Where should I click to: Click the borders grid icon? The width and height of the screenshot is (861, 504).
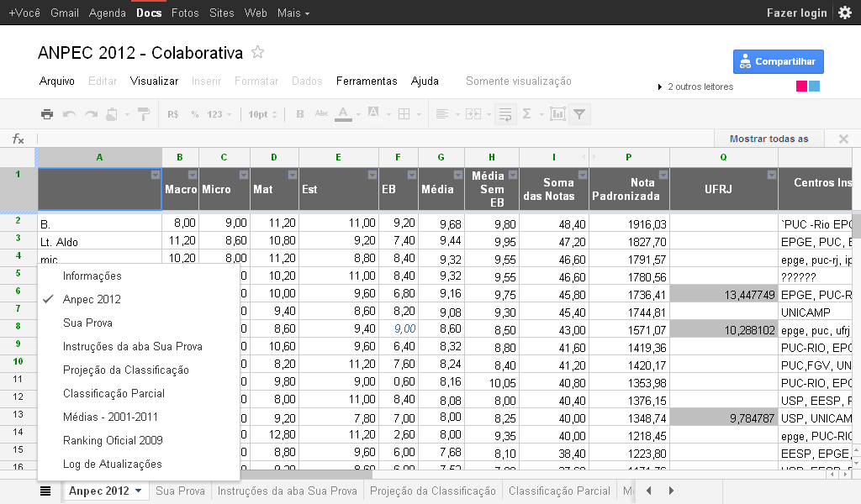click(x=404, y=114)
